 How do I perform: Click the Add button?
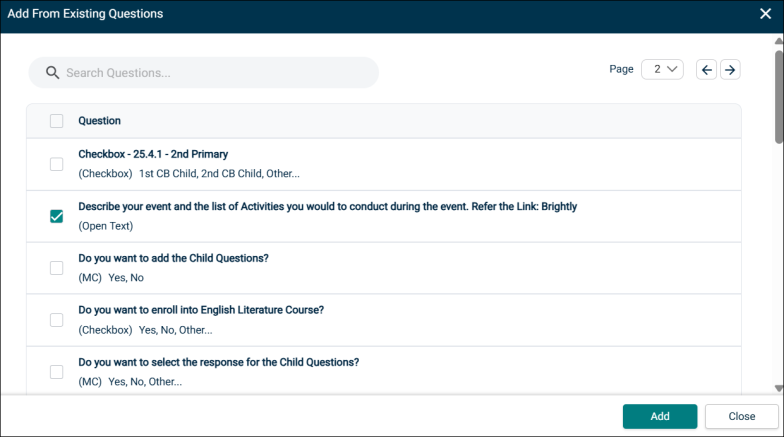point(660,416)
